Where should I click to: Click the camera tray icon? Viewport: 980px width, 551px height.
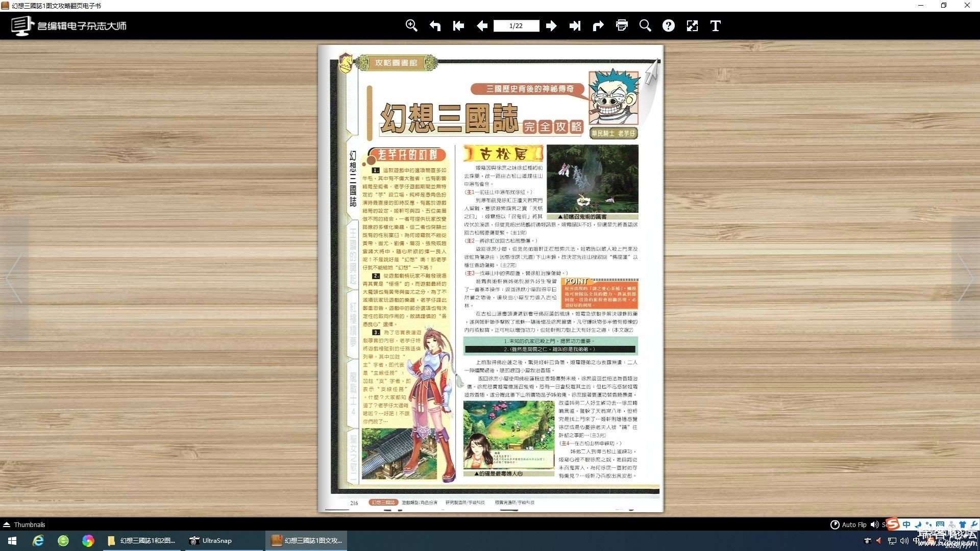[x=867, y=541]
